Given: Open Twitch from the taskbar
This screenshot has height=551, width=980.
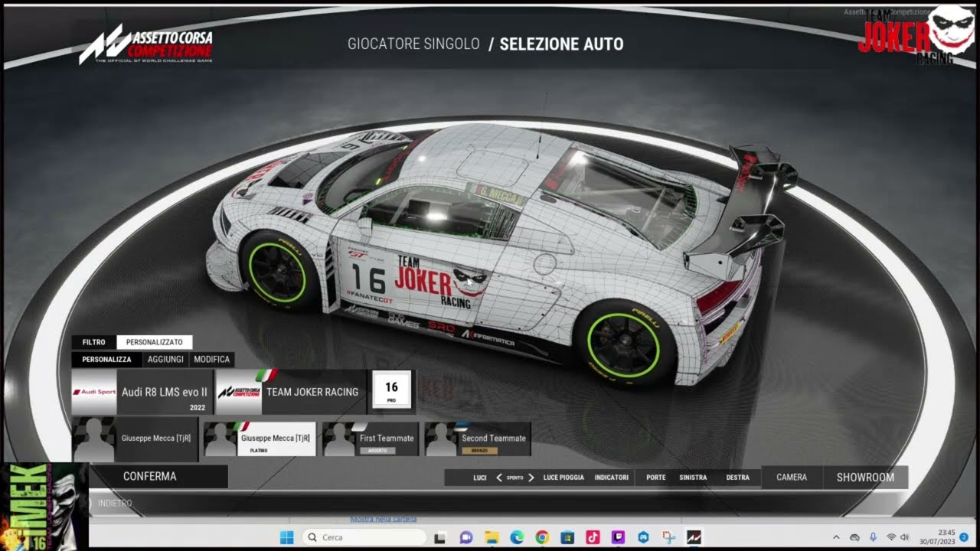Looking at the screenshot, I should pyautogui.click(x=618, y=537).
